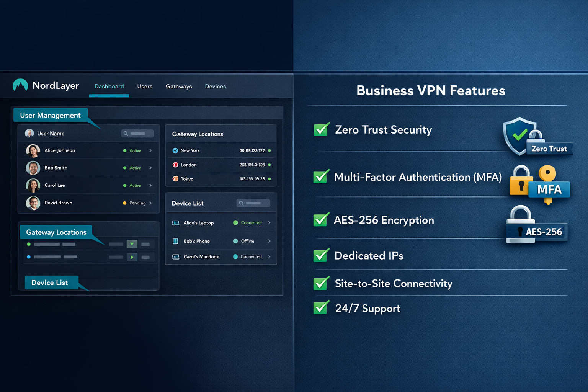The width and height of the screenshot is (588, 392).
Task: Click Carol Lee's Active status
Action: click(x=132, y=185)
